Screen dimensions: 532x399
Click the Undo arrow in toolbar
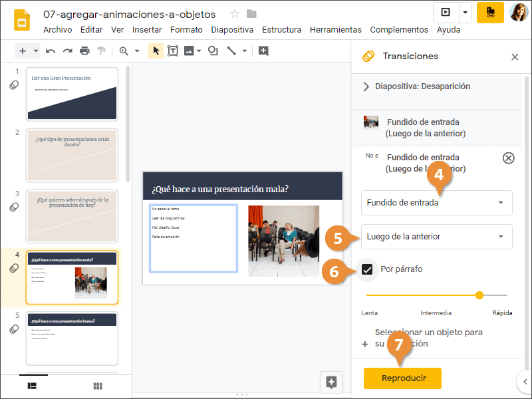[x=51, y=51]
